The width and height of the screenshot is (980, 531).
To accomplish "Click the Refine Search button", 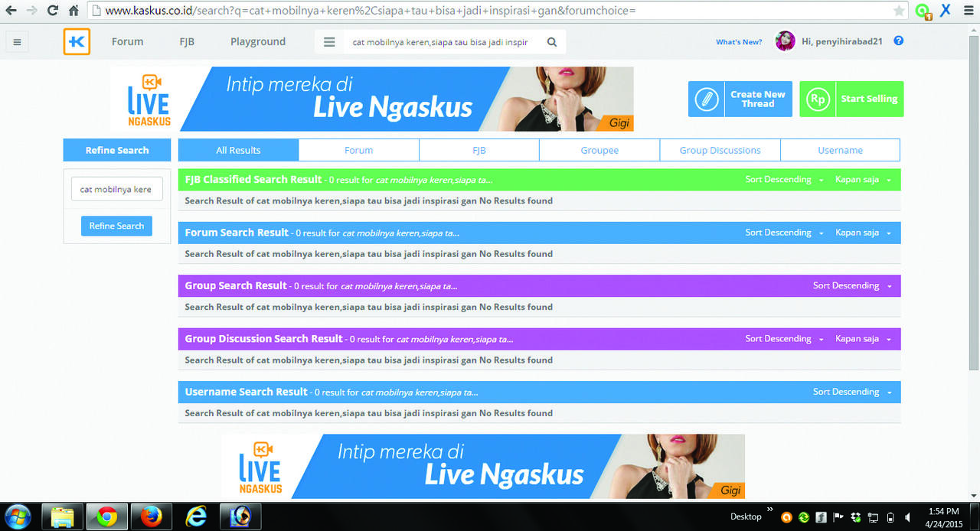I will [116, 226].
